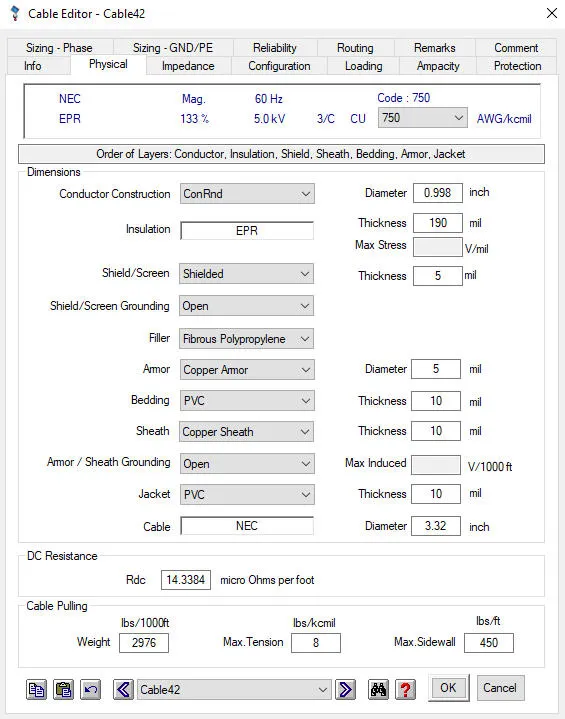Click the copy icon in bottom toolbar
Image resolution: width=565 pixels, height=719 pixels.
coord(36,689)
